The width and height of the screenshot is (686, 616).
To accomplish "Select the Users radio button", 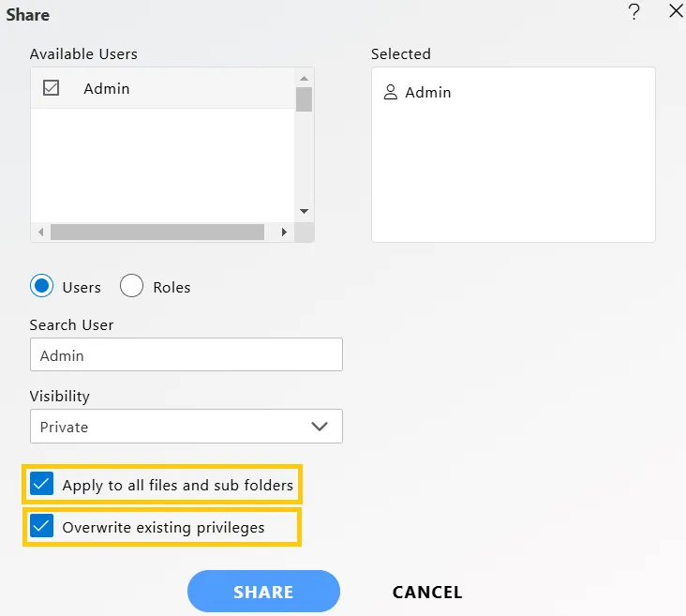I will (x=41, y=286).
